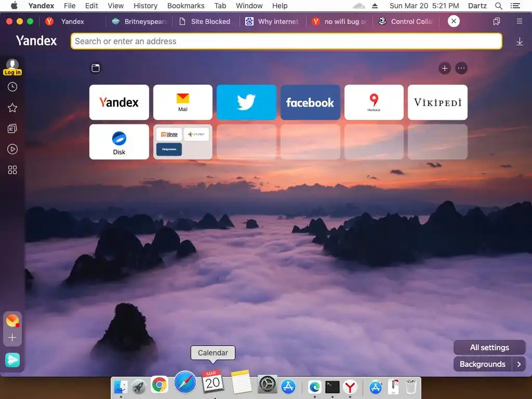Open the View menu
This screenshot has height=399, width=532.
click(x=115, y=6)
